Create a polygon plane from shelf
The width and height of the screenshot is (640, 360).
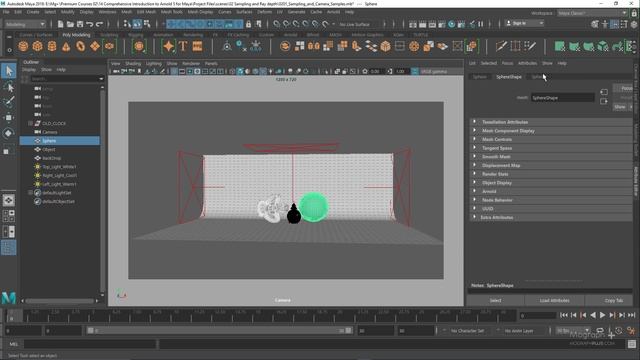95,46
